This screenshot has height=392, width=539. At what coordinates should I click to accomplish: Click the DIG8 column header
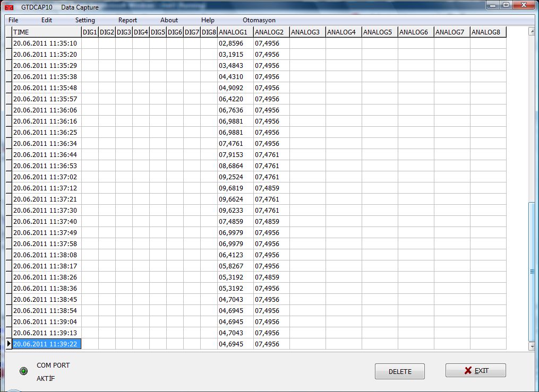[x=209, y=32]
